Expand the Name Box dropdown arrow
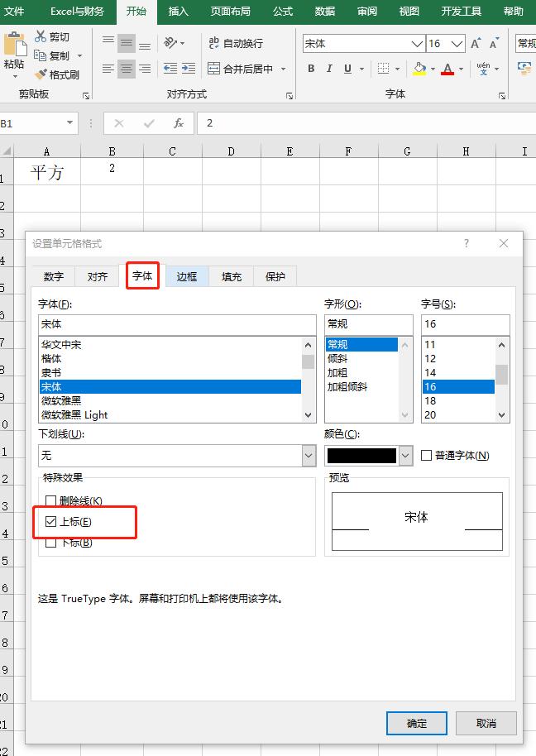536x756 pixels. pos(69,122)
